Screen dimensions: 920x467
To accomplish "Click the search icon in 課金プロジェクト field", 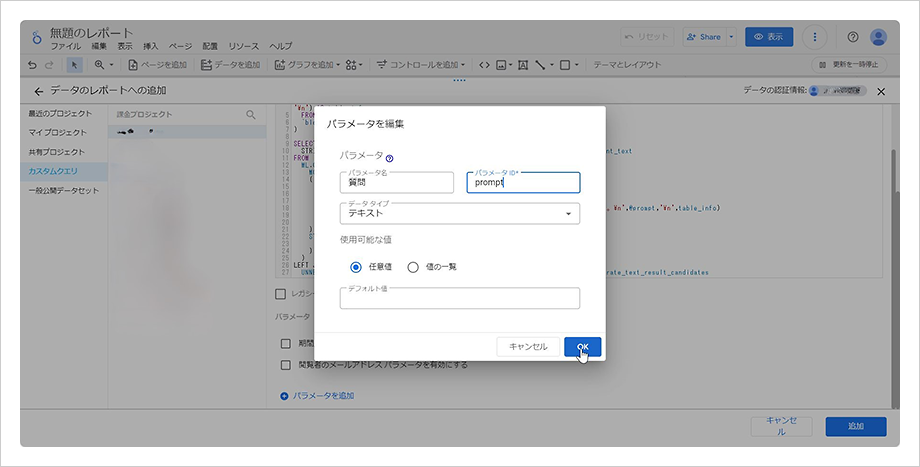I will [251, 115].
